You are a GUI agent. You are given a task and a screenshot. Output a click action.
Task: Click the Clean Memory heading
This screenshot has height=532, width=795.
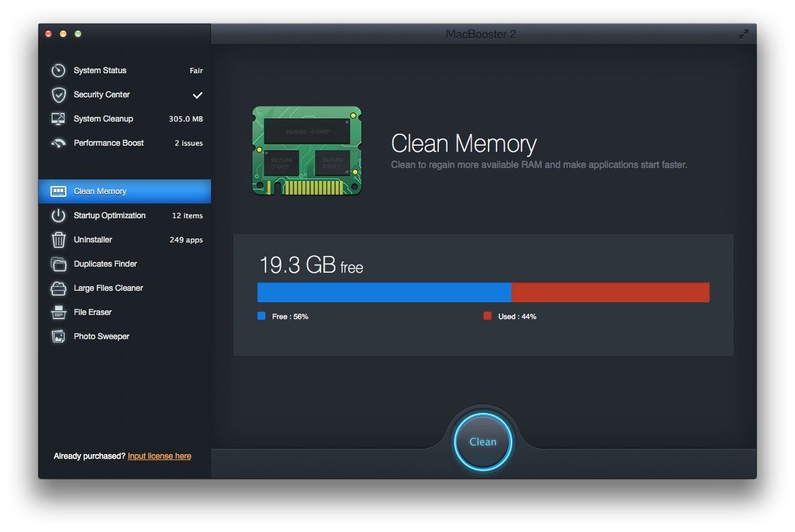coord(464,143)
